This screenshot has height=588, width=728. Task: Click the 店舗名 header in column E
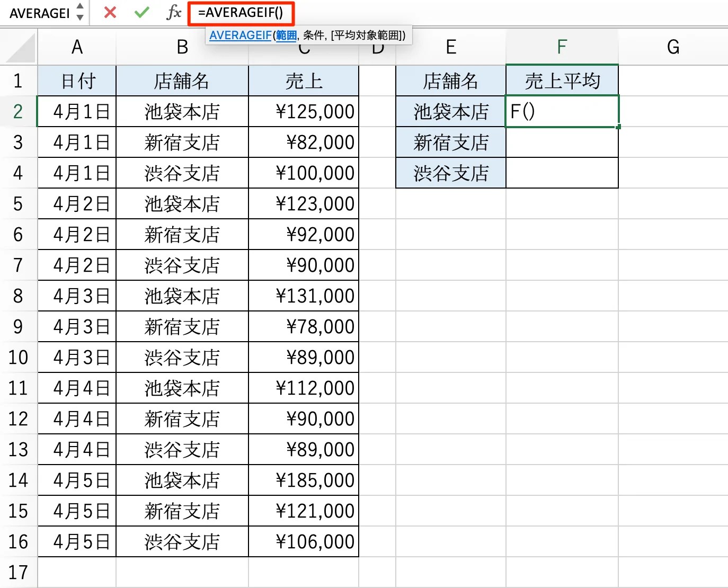[451, 81]
